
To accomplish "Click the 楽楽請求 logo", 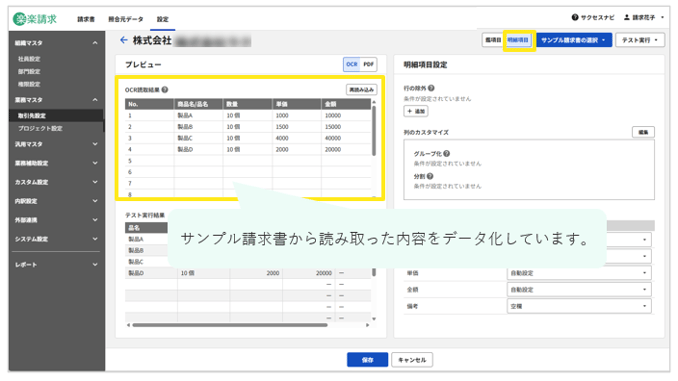I will [x=35, y=19].
